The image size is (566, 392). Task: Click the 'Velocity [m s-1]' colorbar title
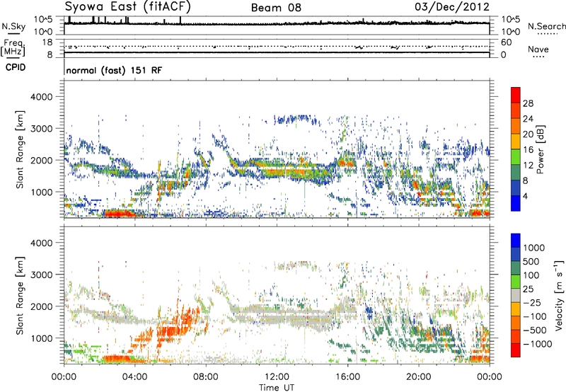(559, 295)
